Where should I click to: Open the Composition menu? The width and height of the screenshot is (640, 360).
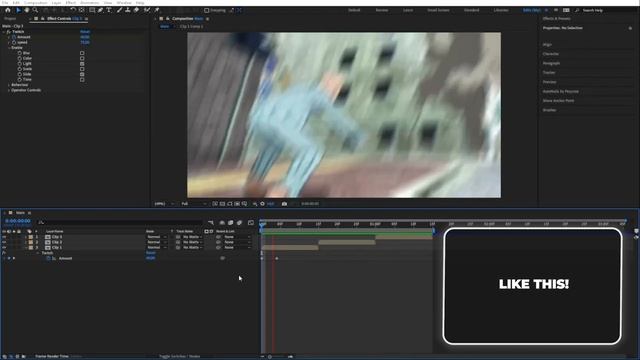pos(36,2)
